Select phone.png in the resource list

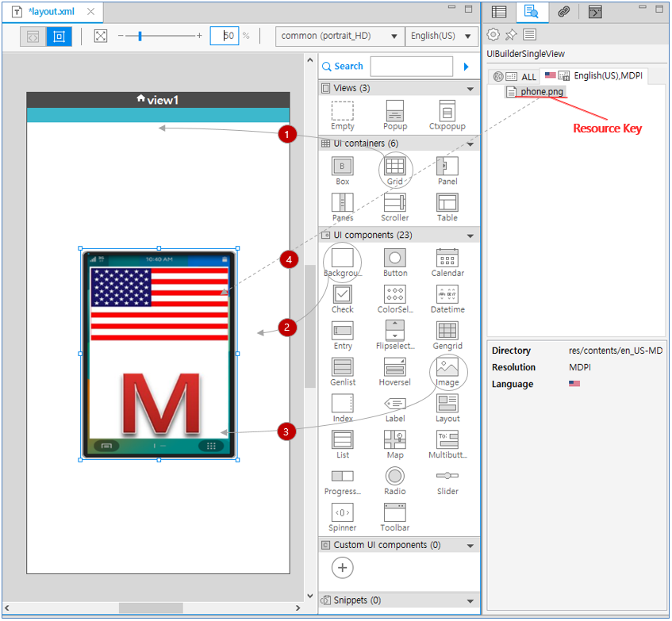[x=541, y=92]
